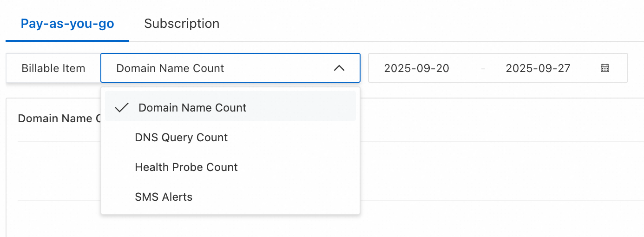Collapse the dropdown using the up chevron
The width and height of the screenshot is (644, 237).
[339, 68]
